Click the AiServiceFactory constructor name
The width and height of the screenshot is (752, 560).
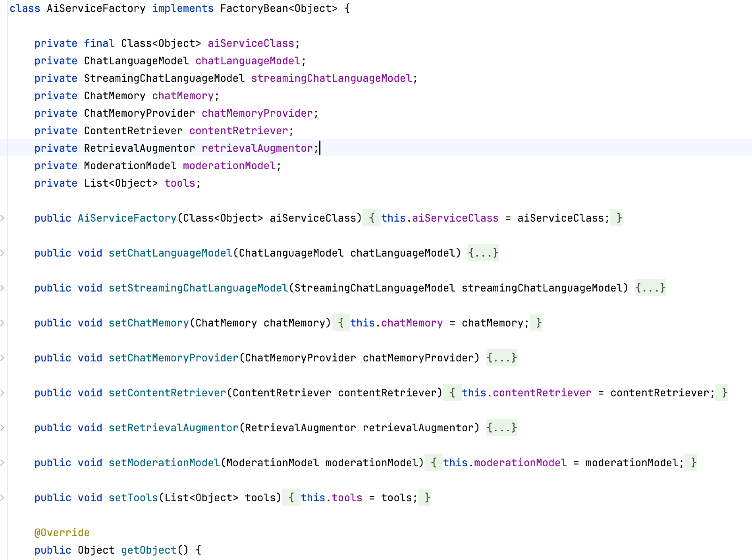(x=127, y=218)
